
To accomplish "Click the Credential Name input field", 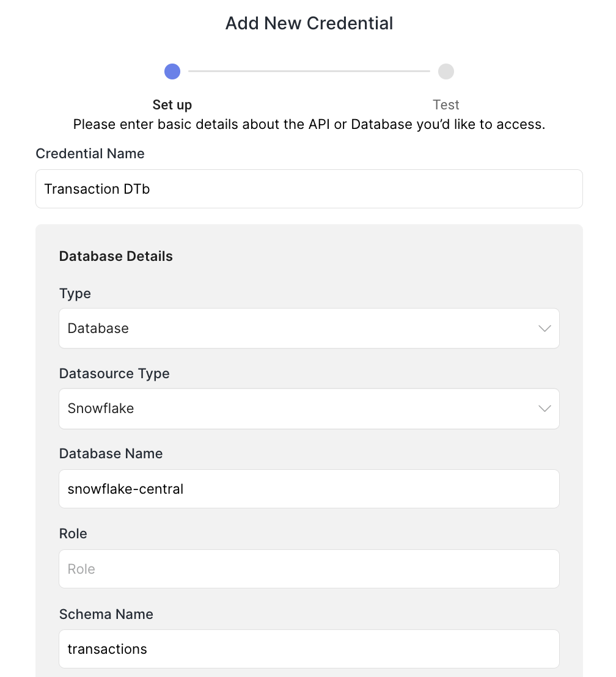I will (x=309, y=189).
